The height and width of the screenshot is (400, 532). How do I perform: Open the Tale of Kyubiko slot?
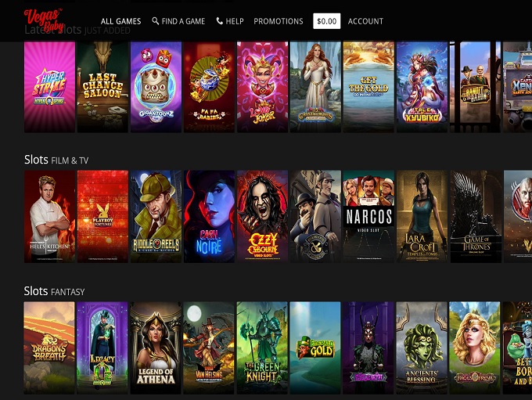[x=422, y=87]
